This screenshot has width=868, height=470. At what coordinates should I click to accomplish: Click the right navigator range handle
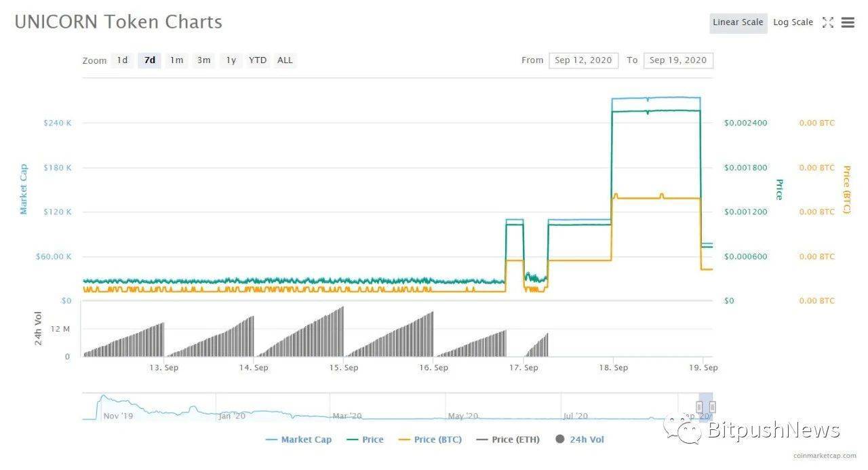click(713, 407)
